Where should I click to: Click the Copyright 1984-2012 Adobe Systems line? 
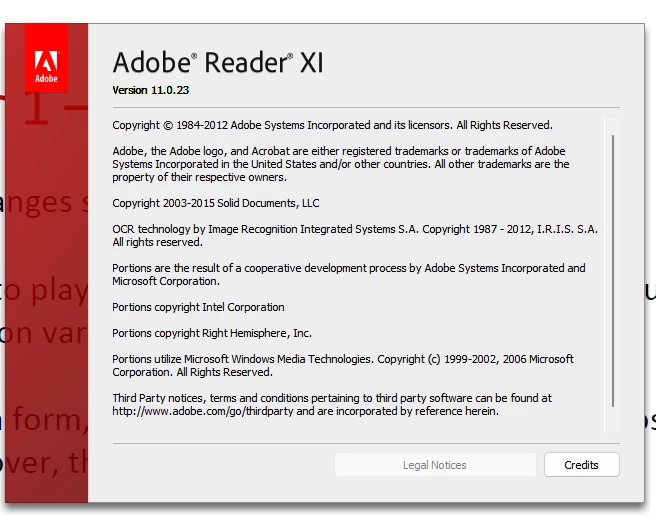pyautogui.click(x=333, y=125)
